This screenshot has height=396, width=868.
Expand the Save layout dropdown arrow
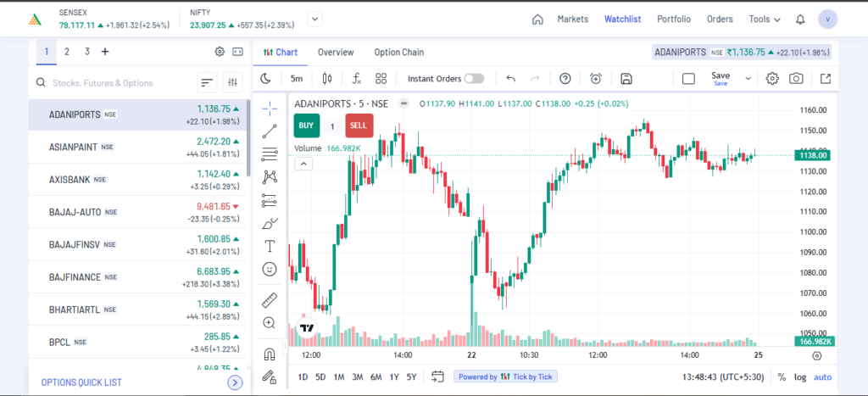748,79
